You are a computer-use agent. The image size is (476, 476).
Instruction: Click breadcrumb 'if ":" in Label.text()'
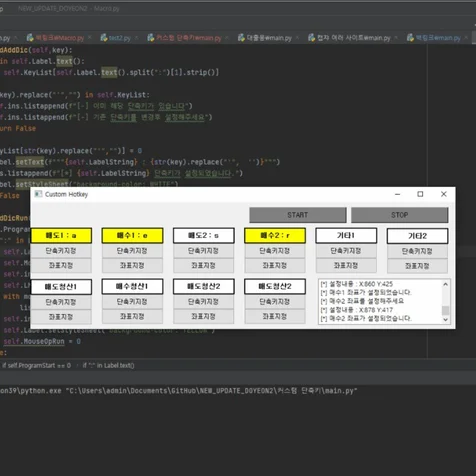[x=109, y=365]
